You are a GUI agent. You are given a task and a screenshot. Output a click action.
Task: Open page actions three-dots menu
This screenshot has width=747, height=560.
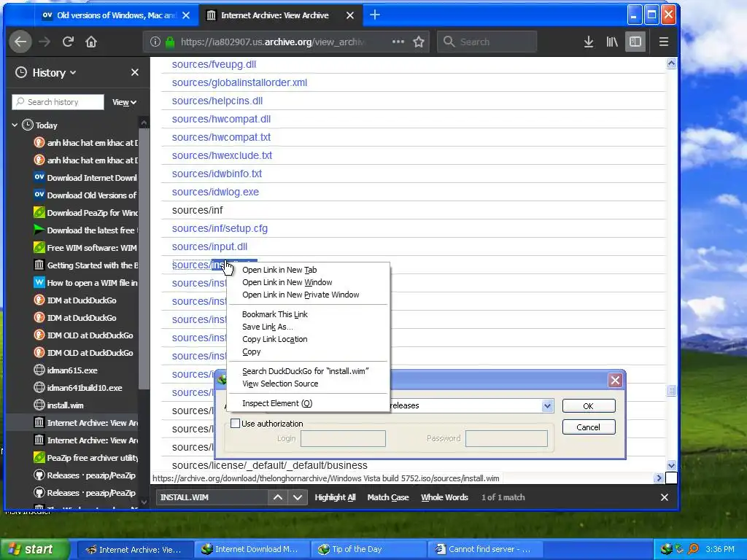tap(398, 42)
